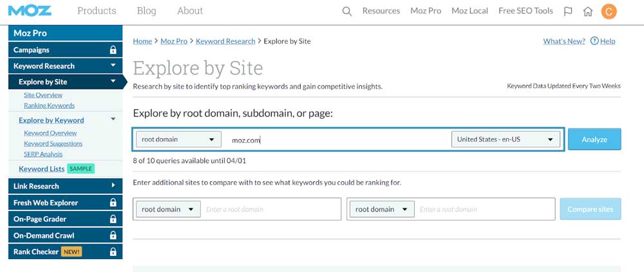This screenshot has height=272, width=644.
Task: Click the Moz logo
Action: click(x=30, y=11)
